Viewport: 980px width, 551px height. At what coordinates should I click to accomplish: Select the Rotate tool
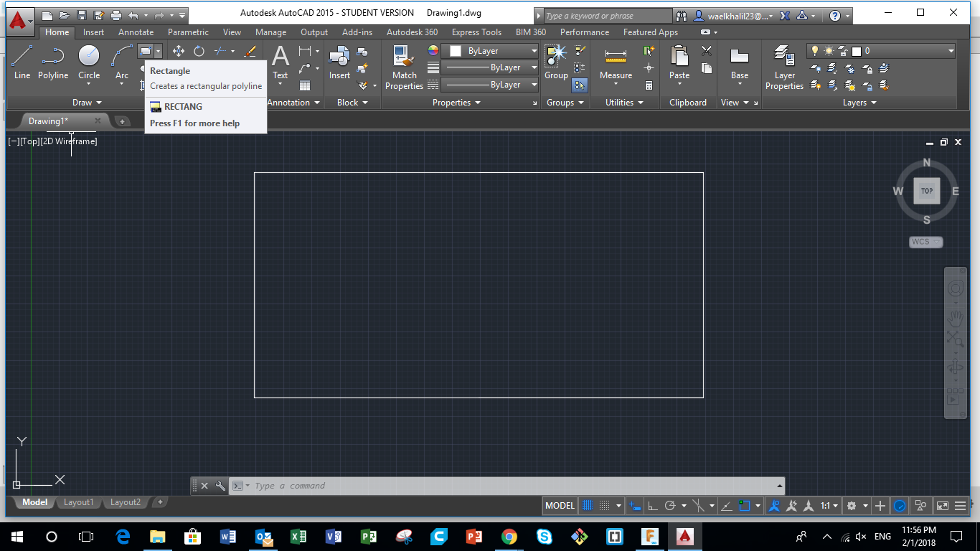199,51
